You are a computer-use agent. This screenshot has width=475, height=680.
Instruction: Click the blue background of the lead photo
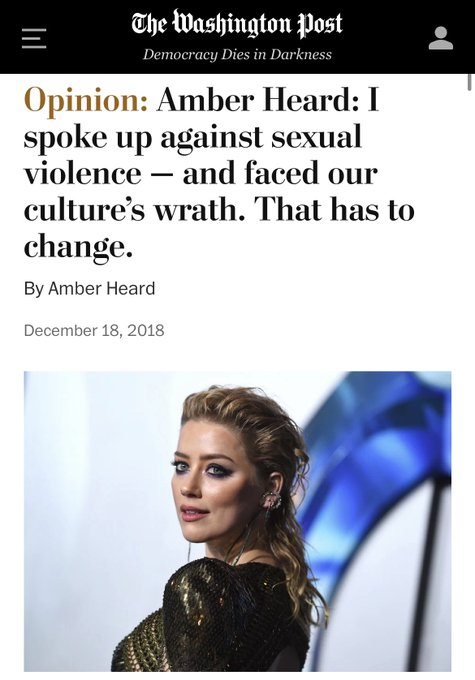click(x=382, y=455)
